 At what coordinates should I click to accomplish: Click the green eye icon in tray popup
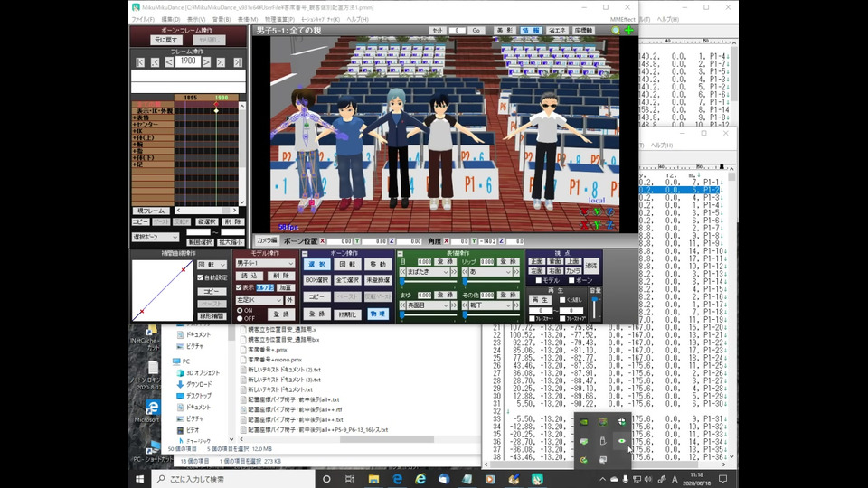click(x=622, y=441)
